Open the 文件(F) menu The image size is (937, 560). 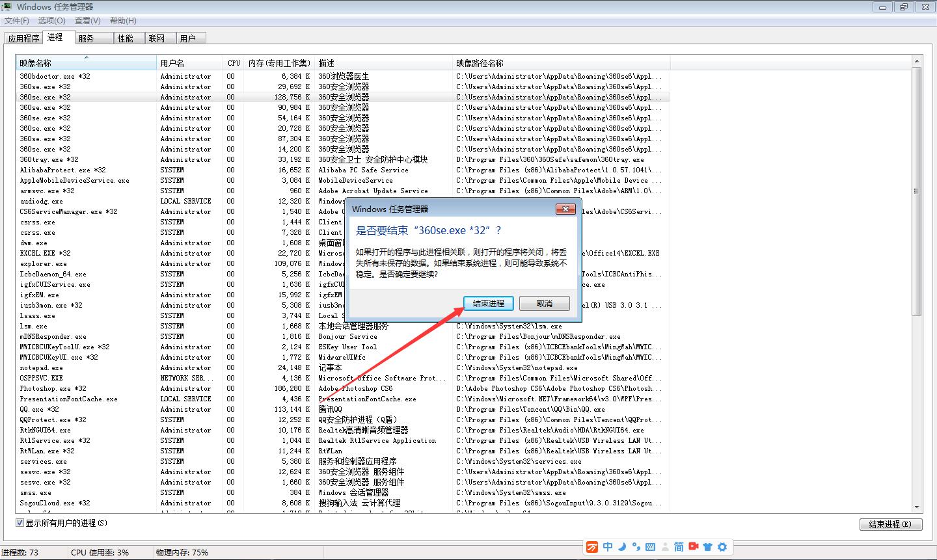click(x=17, y=21)
